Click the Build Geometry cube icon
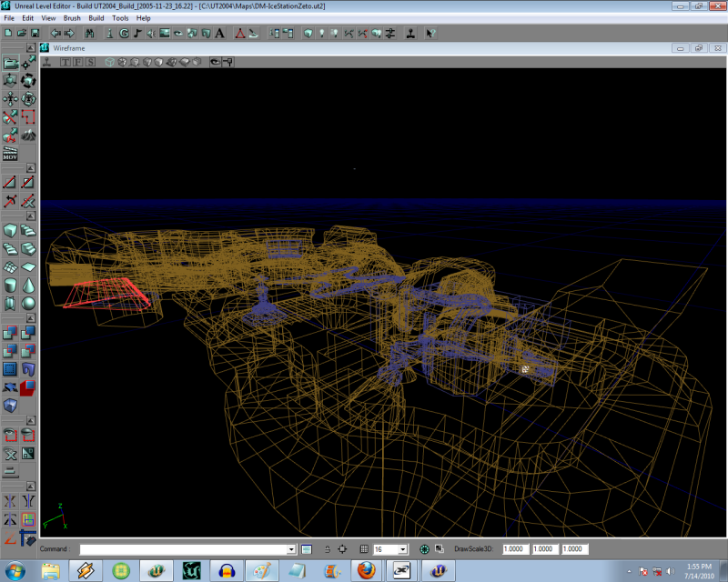The width and height of the screenshot is (728, 582). point(308,34)
